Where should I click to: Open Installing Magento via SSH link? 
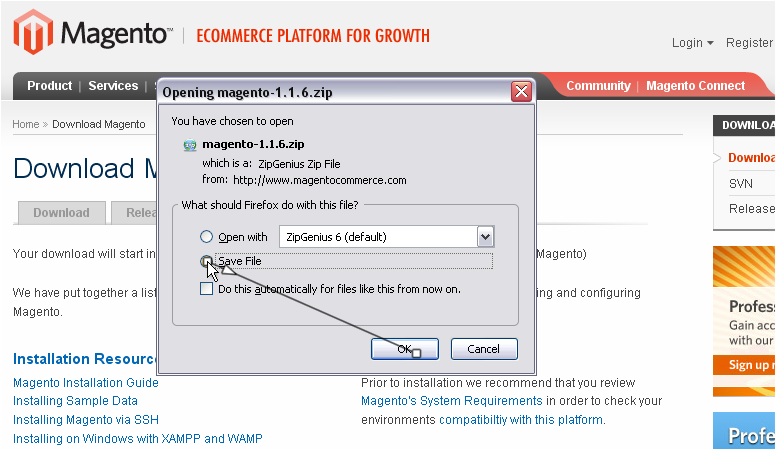click(85, 419)
